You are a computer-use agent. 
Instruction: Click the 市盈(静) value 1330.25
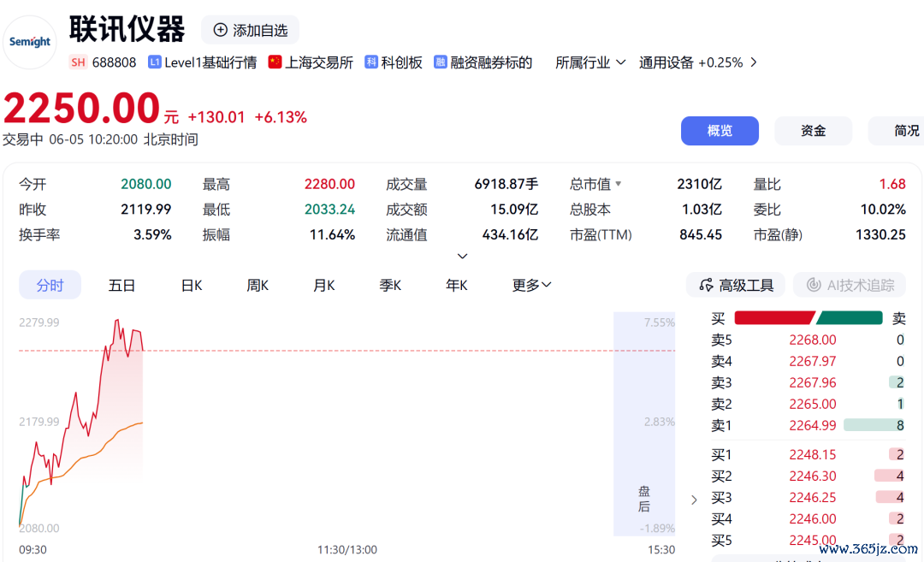880,234
